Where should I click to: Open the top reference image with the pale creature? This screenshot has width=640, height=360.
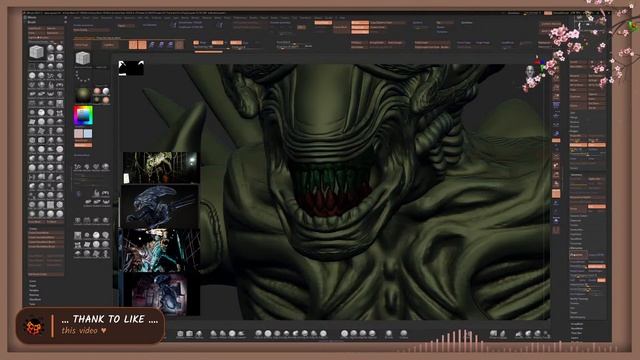point(161,167)
